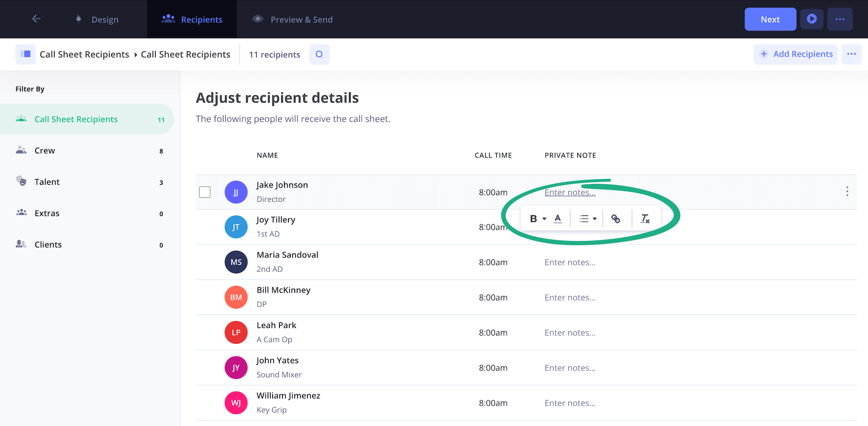Click Maria Sandoval's private note field
Screen dimensions: 868x426
coord(570,262)
